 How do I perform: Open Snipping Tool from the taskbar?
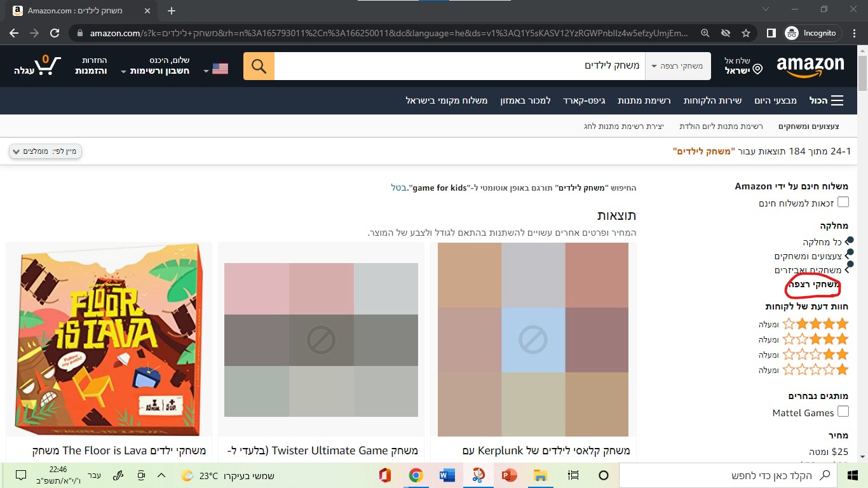point(478,475)
